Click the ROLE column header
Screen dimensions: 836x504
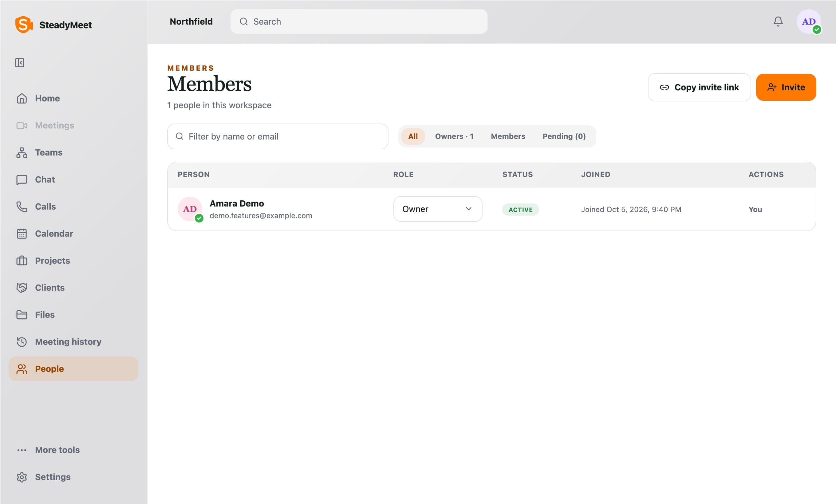[403, 175]
